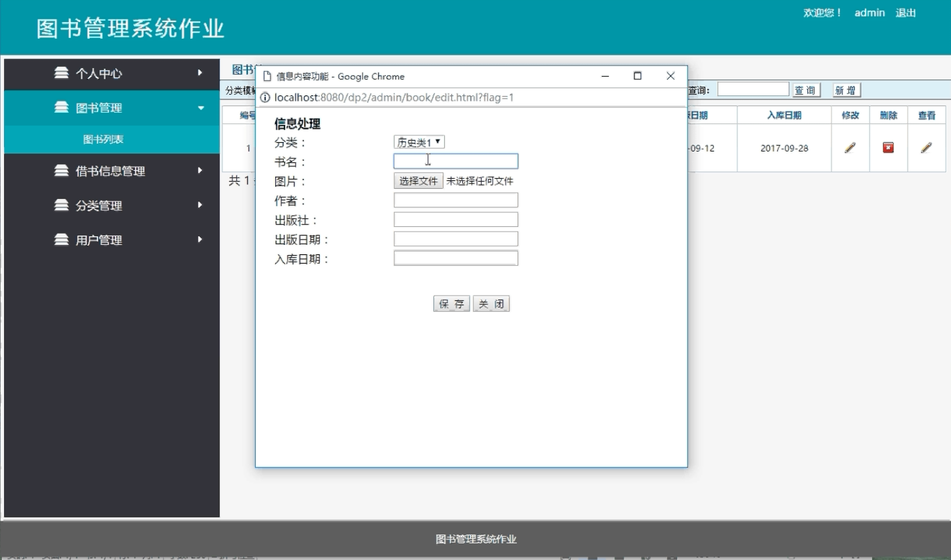The image size is (951, 560).
Task: Click the stack icon beside 图书管理
Action: [x=61, y=107]
